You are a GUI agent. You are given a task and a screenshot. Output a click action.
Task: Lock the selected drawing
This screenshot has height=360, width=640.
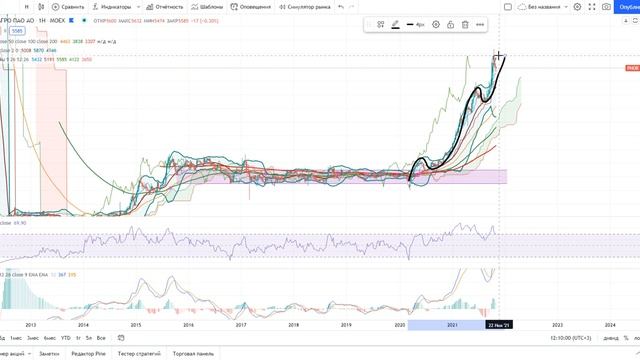[x=450, y=24]
